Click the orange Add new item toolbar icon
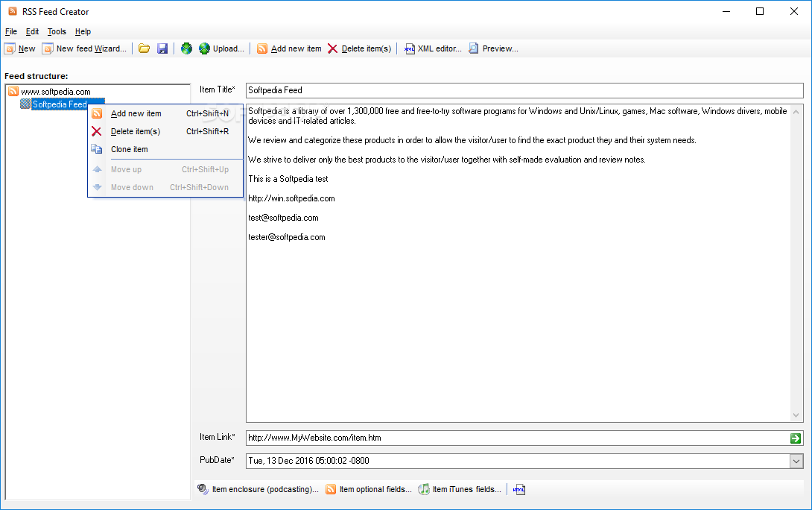This screenshot has height=510, width=812. pos(262,48)
